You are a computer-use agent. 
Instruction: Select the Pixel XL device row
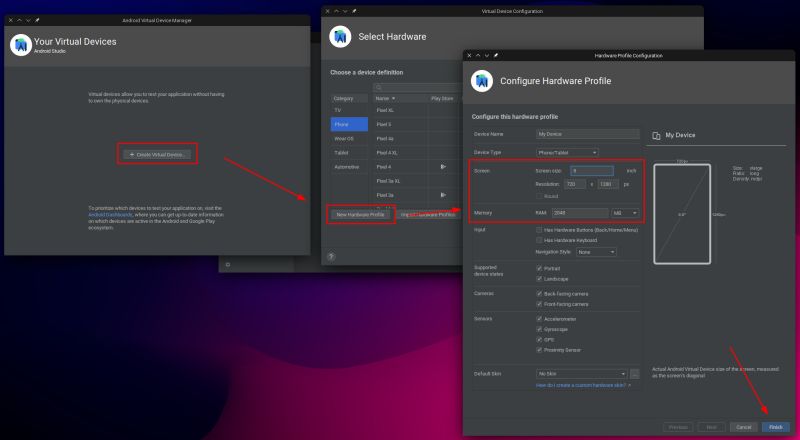(x=417, y=110)
